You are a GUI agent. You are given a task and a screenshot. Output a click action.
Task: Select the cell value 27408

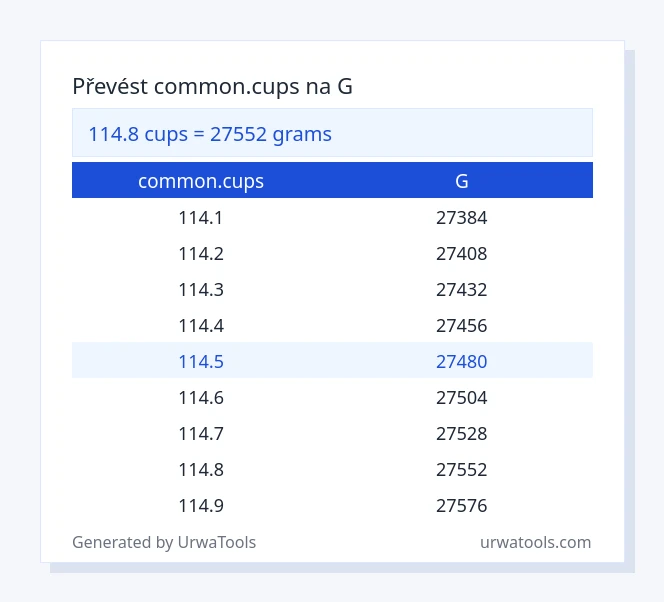tap(462, 254)
